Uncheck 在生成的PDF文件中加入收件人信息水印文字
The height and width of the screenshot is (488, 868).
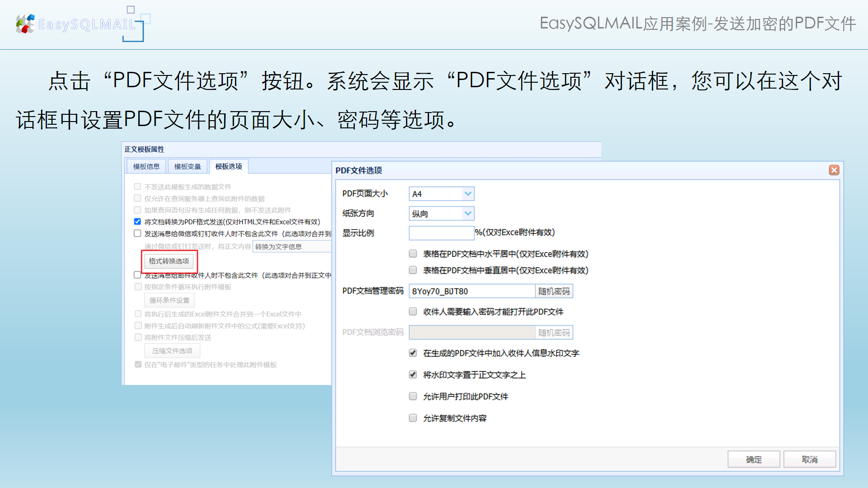(x=413, y=353)
